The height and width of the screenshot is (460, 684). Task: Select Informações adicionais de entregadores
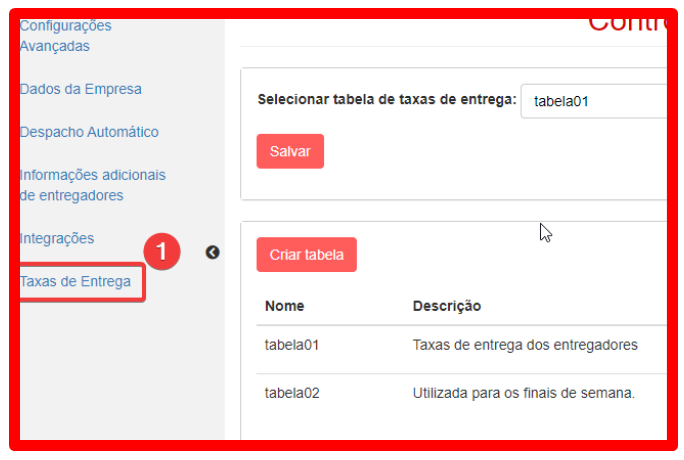pyautogui.click(x=93, y=185)
